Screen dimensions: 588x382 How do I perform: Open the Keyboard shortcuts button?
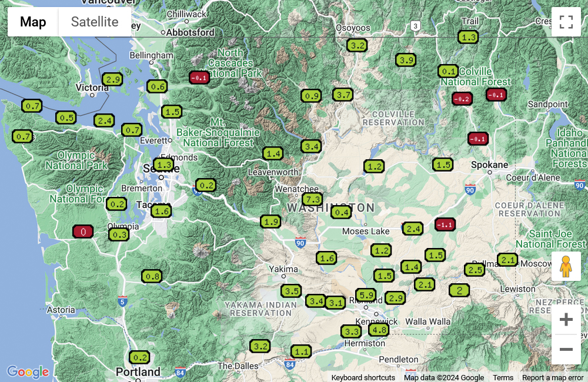[x=363, y=377]
